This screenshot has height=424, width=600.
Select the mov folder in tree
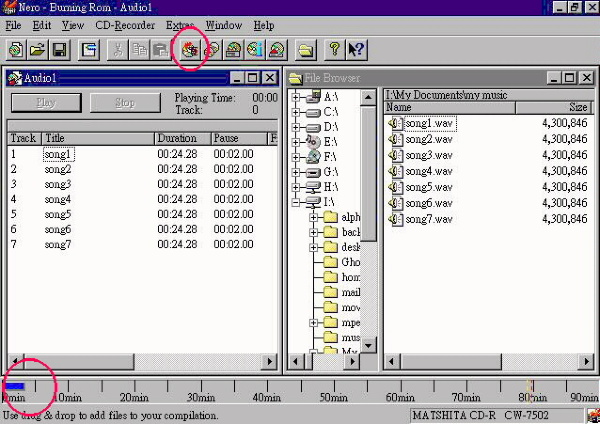(x=342, y=307)
